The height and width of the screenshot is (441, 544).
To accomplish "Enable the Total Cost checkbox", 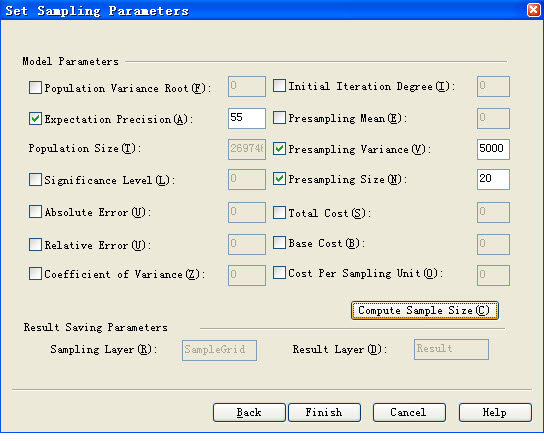I will (279, 213).
